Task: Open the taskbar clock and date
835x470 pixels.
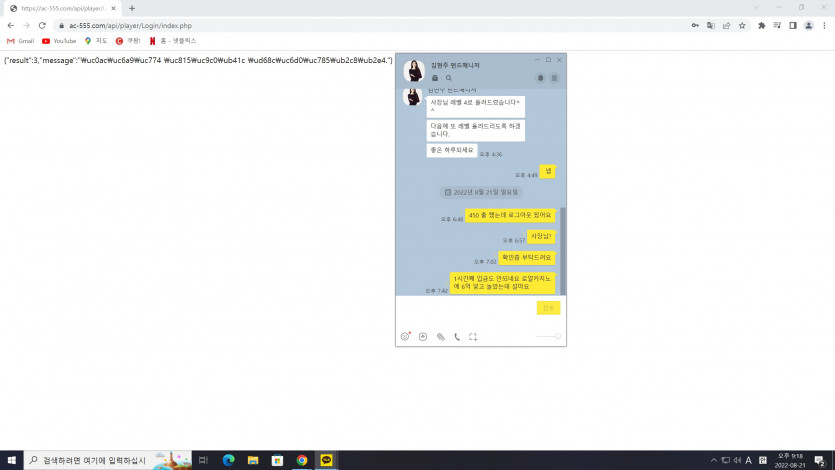Action: point(790,460)
